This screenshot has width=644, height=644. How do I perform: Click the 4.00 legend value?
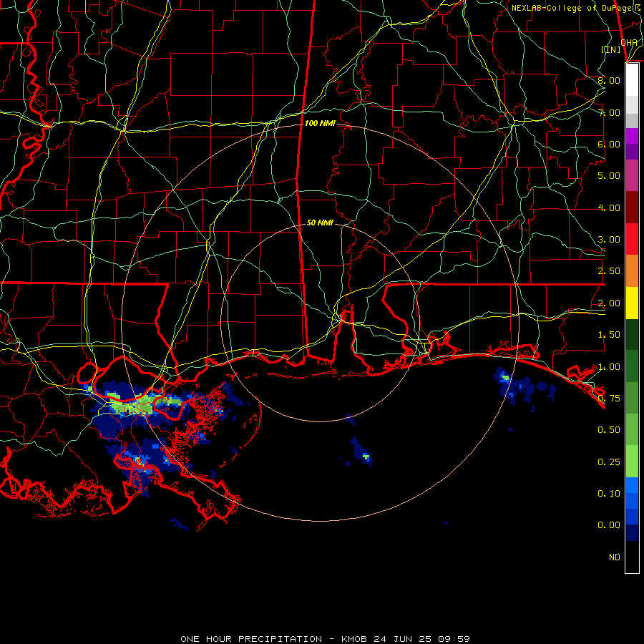[609, 208]
